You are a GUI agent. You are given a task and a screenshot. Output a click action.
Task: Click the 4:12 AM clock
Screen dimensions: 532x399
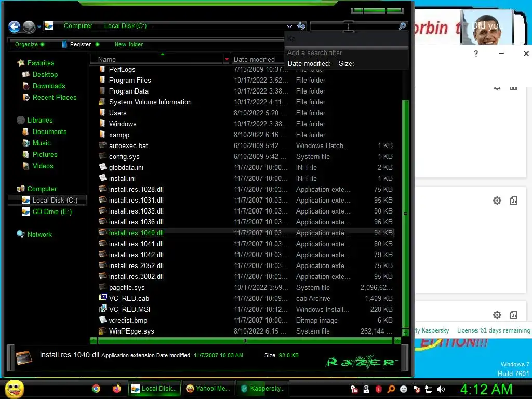pos(486,390)
